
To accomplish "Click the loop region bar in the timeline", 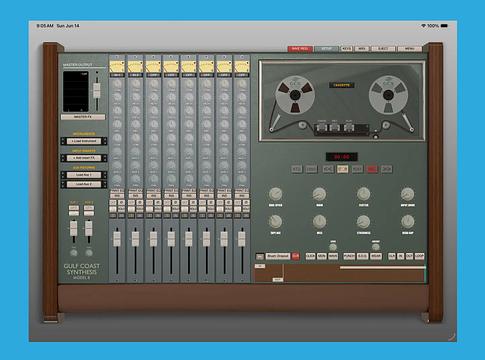I will click(x=382, y=267).
